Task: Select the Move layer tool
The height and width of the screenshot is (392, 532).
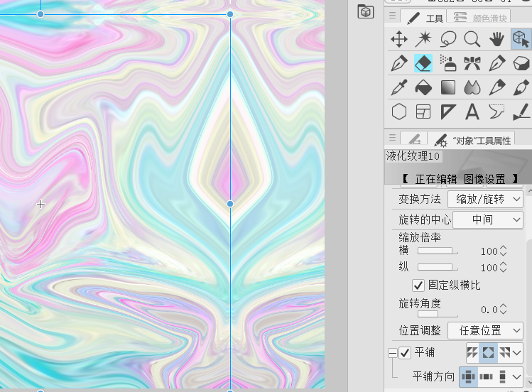Action: click(399, 39)
